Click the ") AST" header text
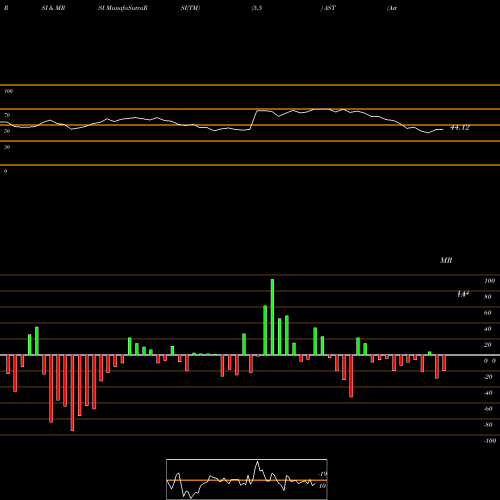500x500 pixels. (x=328, y=8)
